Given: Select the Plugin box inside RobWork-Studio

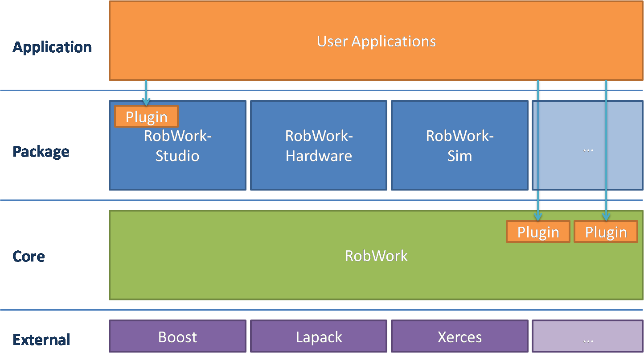Looking at the screenshot, I should [x=146, y=117].
